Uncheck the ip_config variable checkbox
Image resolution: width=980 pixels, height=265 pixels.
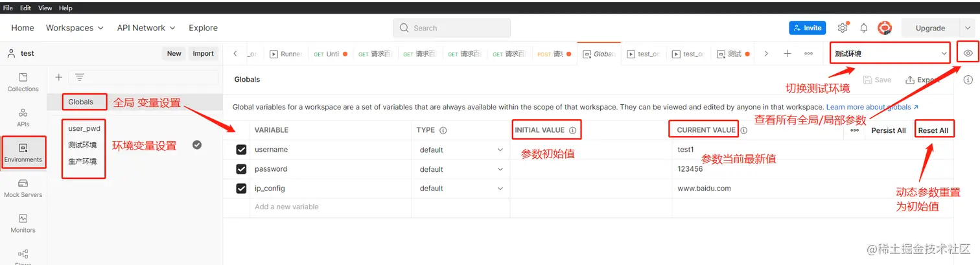pyautogui.click(x=241, y=189)
